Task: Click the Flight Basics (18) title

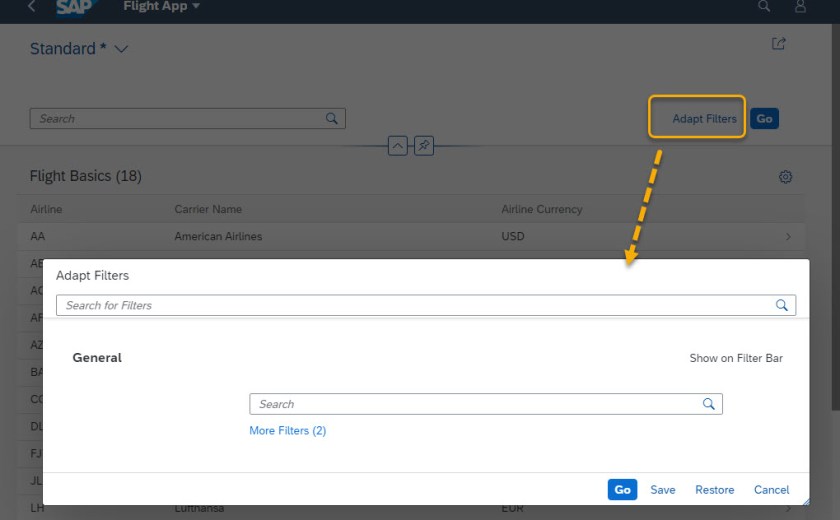Action: click(86, 176)
